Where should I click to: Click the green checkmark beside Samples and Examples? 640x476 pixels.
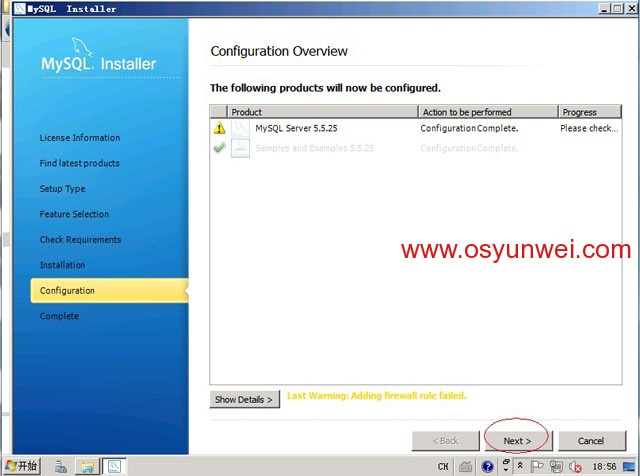219,148
